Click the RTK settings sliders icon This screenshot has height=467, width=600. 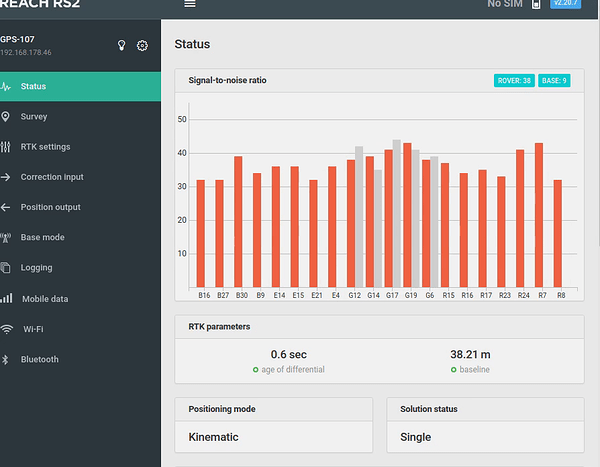(5, 147)
